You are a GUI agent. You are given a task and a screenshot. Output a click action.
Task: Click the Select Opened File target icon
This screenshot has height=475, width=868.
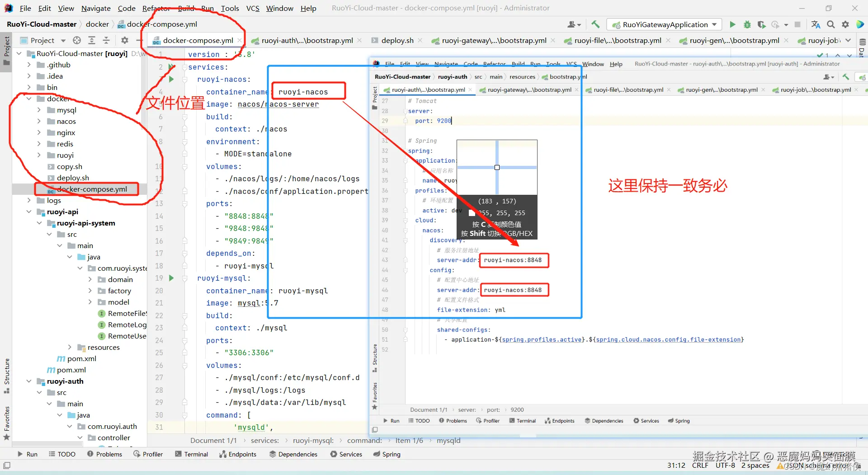(x=77, y=40)
